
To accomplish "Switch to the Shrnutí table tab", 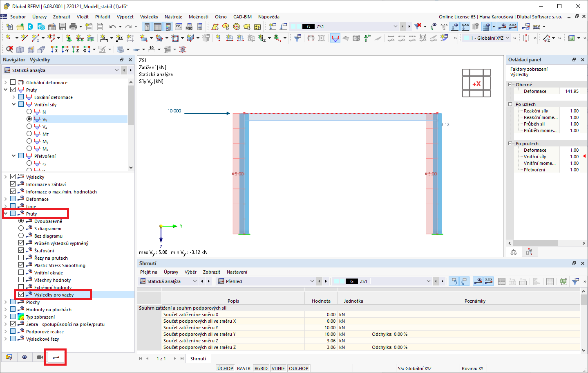I will click(198, 359).
